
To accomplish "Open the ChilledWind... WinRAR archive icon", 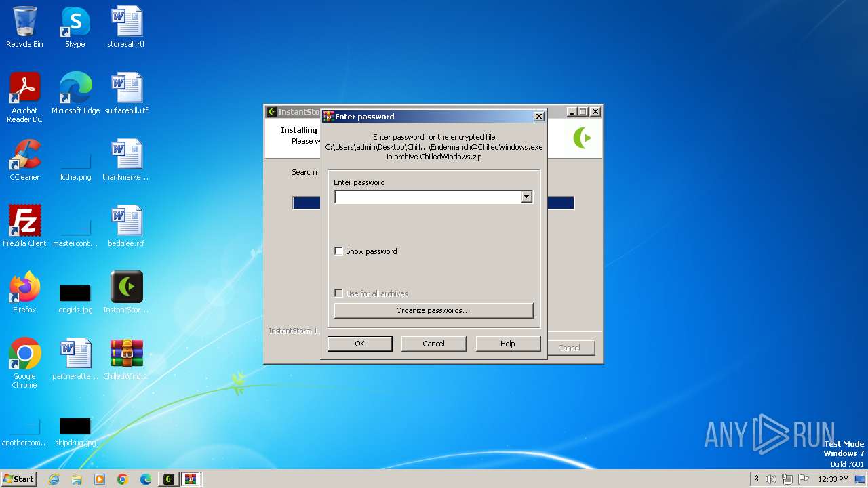I will 126,359.
